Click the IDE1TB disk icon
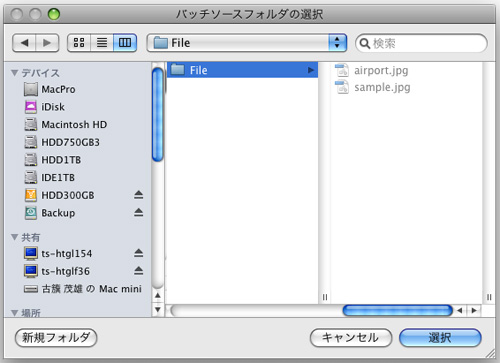 31,178
